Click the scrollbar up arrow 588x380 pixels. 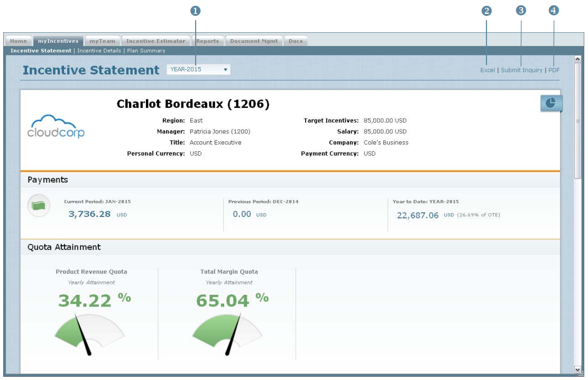pos(577,59)
